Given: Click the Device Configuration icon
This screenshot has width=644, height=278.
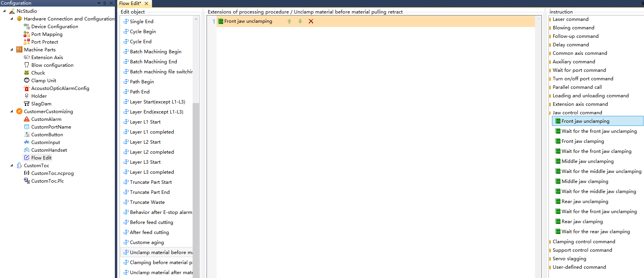Looking at the screenshot, I should tap(27, 27).
